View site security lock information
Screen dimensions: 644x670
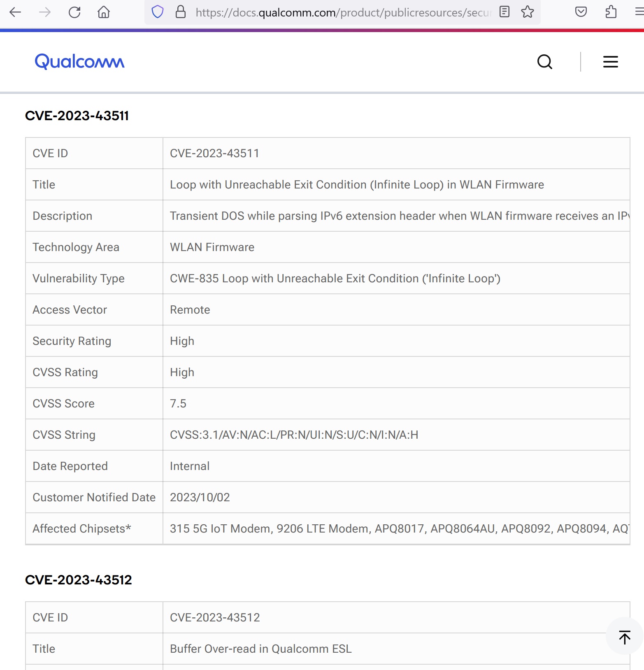click(x=181, y=12)
